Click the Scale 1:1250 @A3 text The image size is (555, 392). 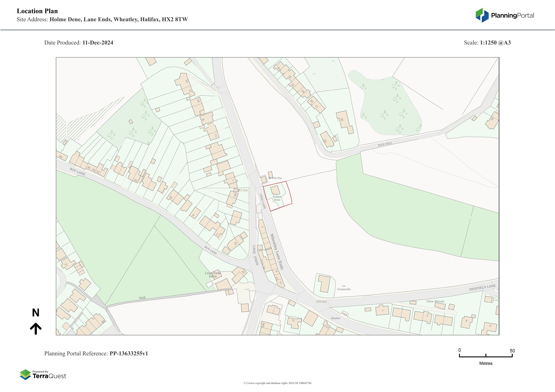487,43
